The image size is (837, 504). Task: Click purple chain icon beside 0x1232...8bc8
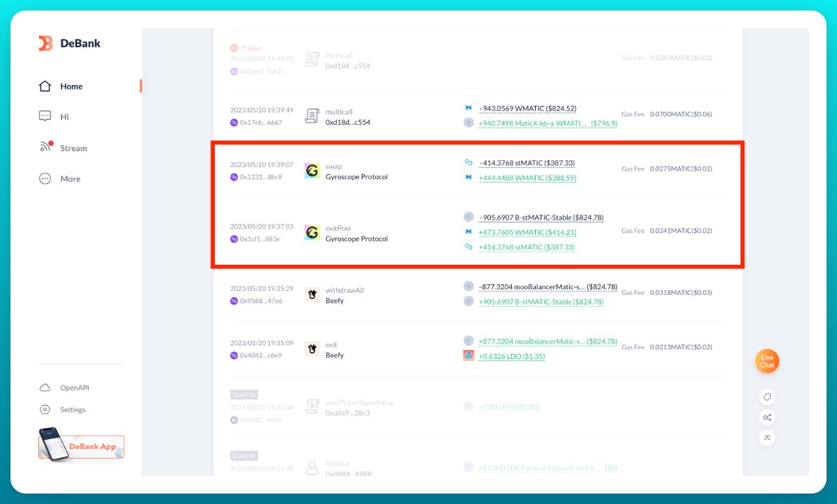click(234, 177)
